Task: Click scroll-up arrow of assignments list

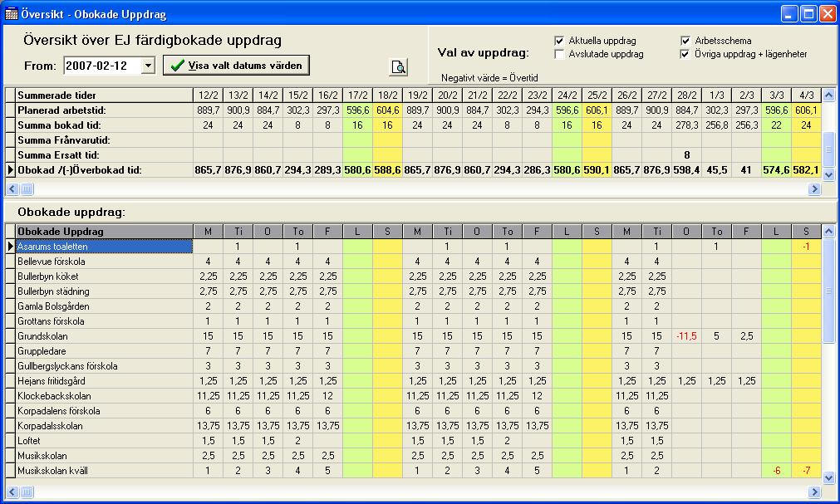Action: tap(828, 232)
